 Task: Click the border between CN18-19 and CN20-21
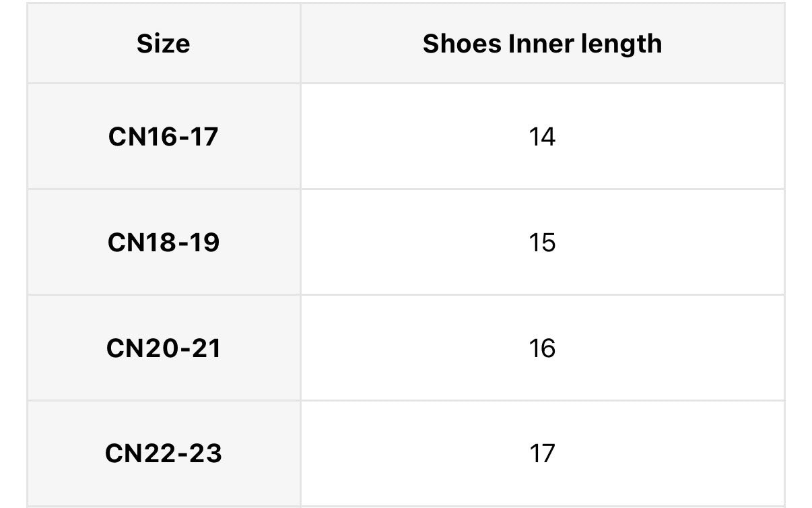[164, 295]
